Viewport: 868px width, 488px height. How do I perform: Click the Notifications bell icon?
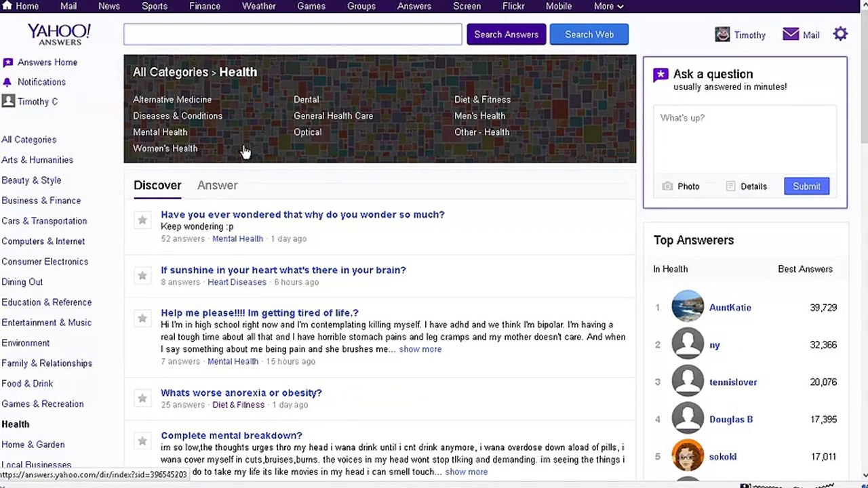pos(7,82)
